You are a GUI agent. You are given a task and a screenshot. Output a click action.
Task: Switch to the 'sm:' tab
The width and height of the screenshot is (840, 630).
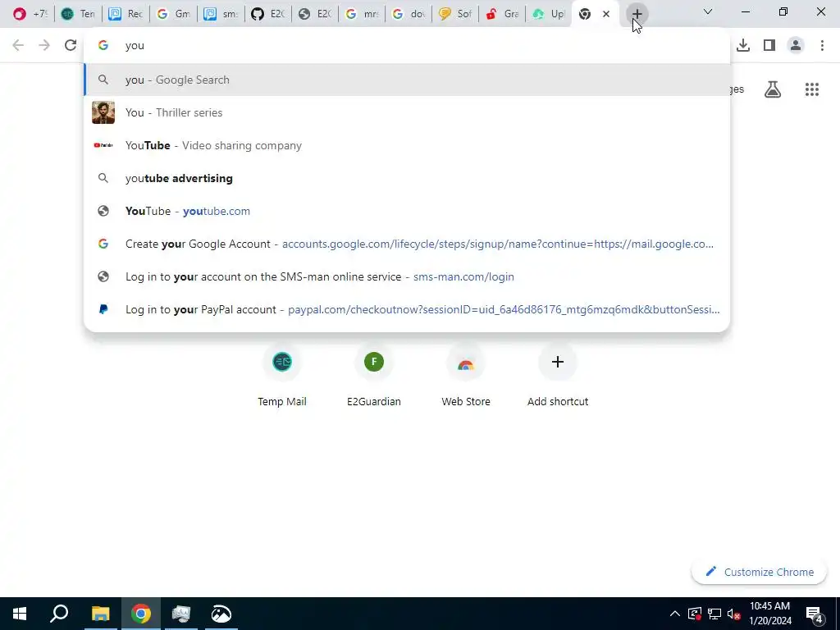point(220,14)
